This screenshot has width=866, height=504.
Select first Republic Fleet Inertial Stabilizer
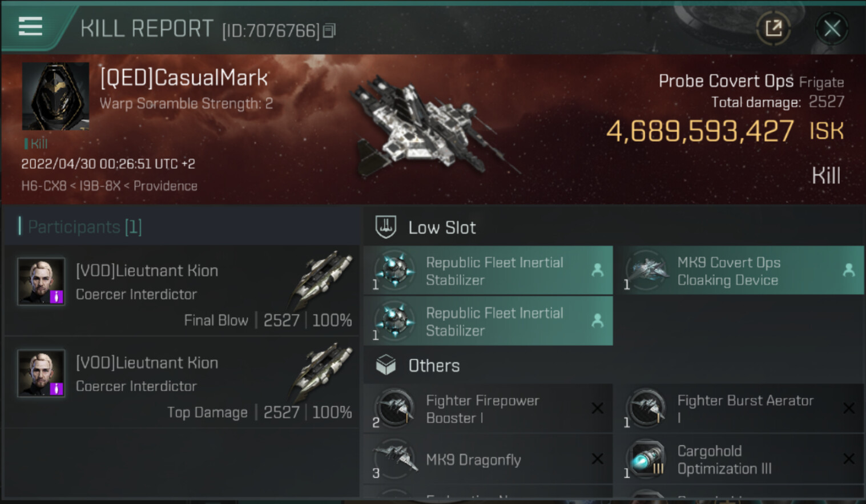click(x=488, y=271)
